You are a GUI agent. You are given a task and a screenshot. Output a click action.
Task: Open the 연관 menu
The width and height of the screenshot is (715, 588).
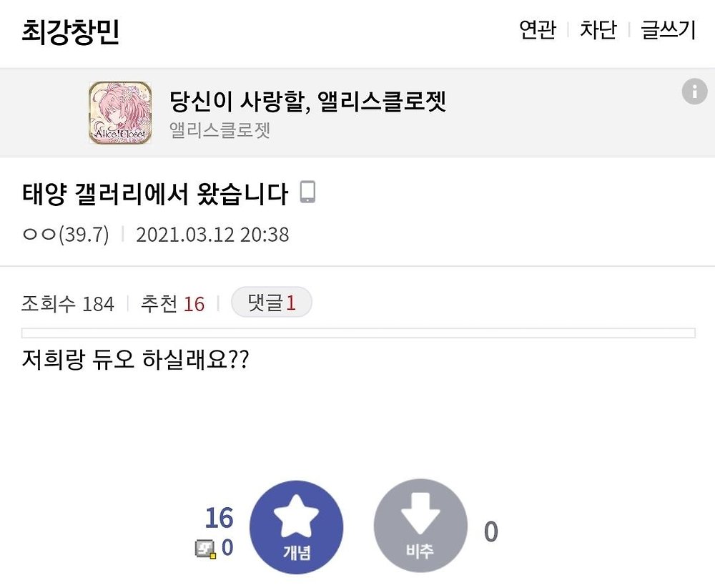537,30
